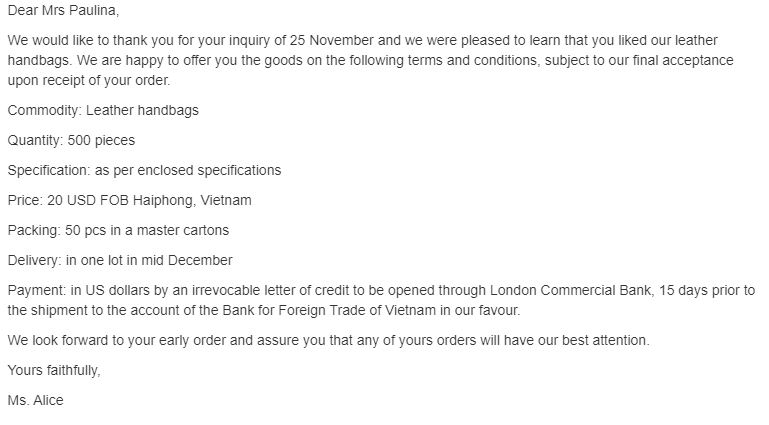Click the 'Yours faithfully,' closing line

54,370
